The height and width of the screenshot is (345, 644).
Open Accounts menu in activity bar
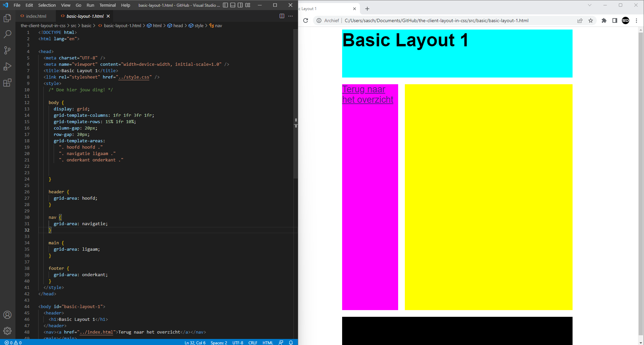click(7, 315)
